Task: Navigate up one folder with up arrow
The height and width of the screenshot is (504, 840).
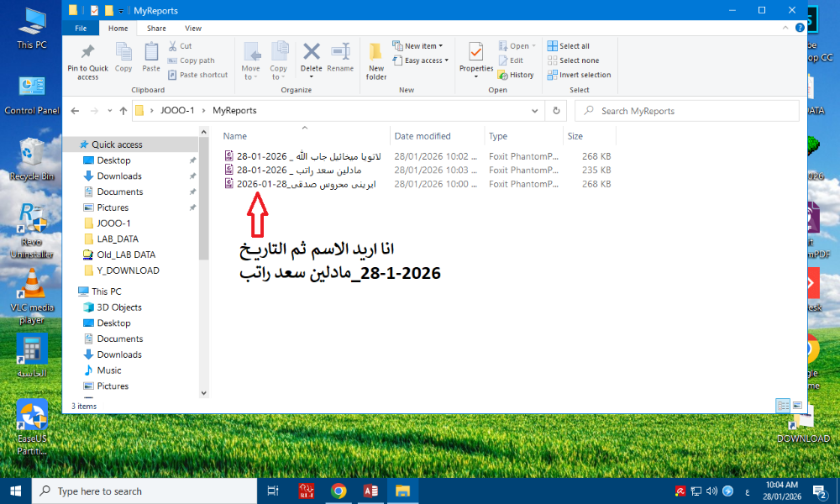Action: [x=123, y=110]
